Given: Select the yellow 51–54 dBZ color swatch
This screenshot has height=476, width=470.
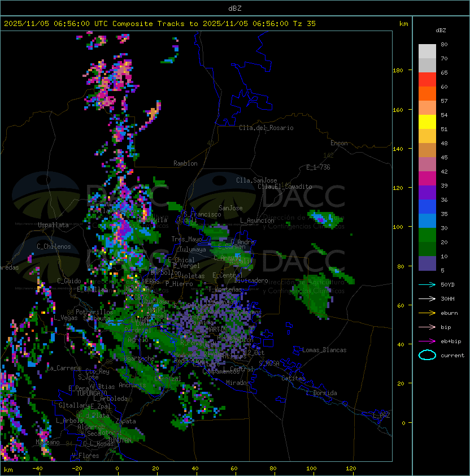Looking at the screenshot, I should click(427, 122).
